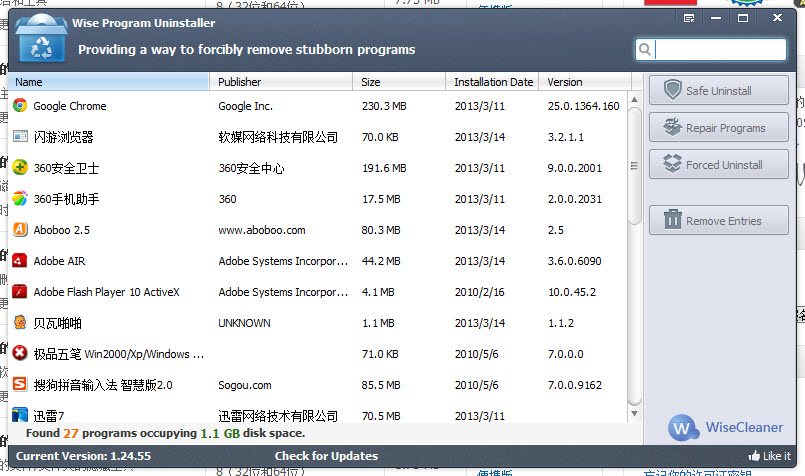
Task: Click the magnifier search icon
Action: [645, 49]
